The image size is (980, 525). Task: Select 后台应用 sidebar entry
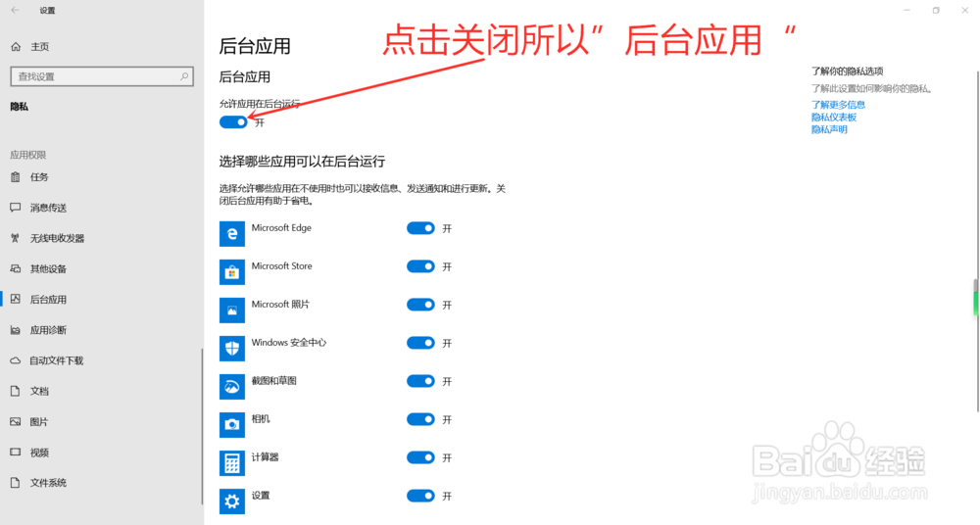48,300
